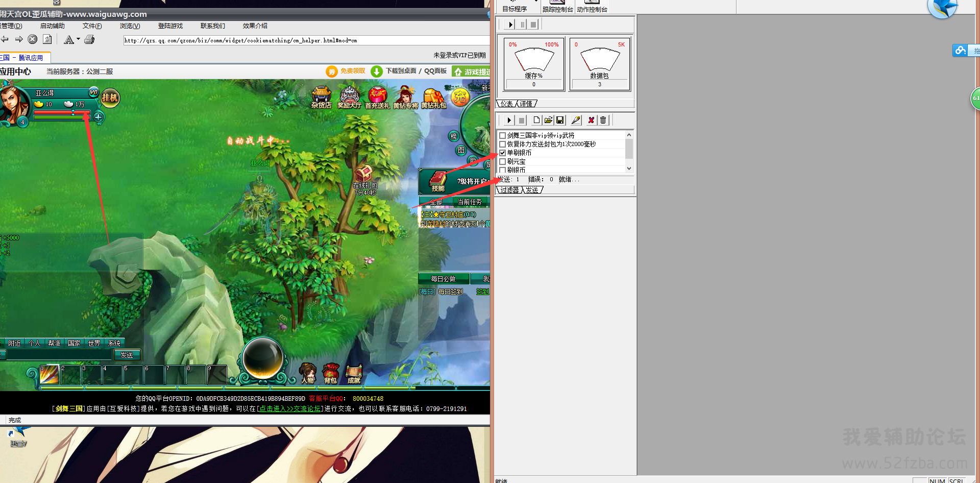980x483 pixels.
Task: Open the 联系我们 menu
Action: (213, 26)
